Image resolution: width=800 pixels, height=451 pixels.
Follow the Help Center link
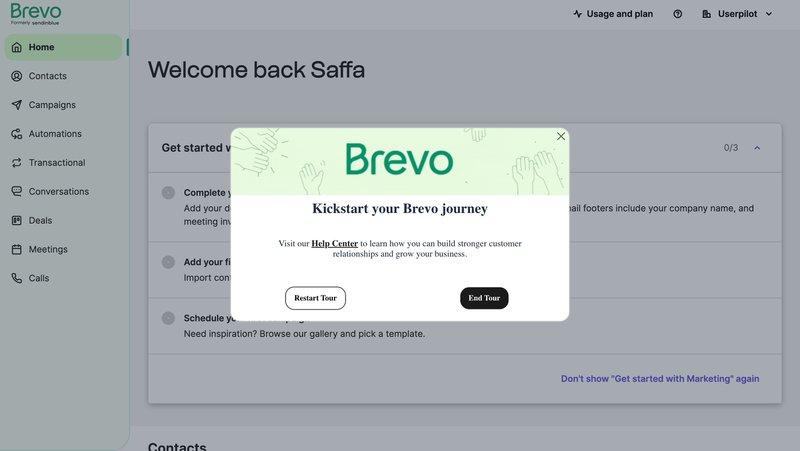click(334, 243)
